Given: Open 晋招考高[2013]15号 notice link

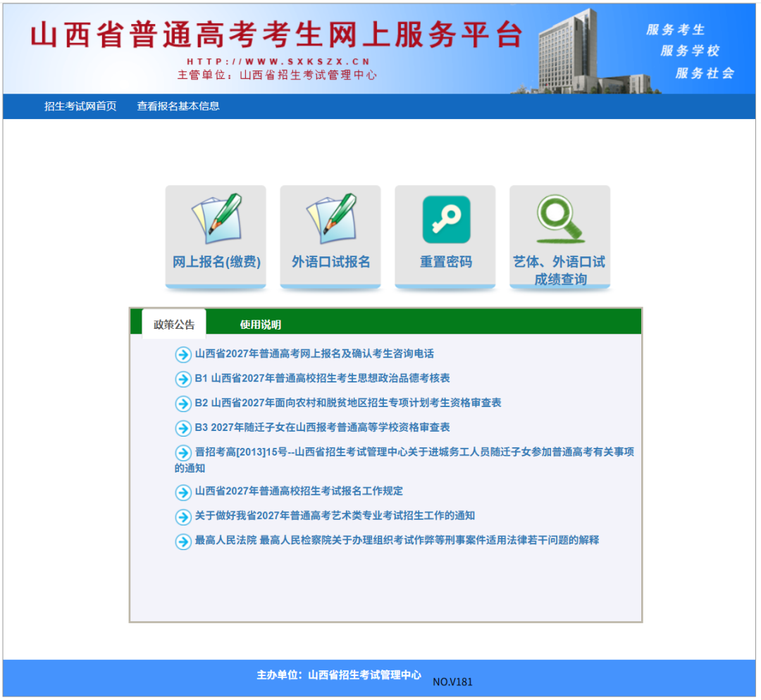Looking at the screenshot, I should tap(404, 461).
